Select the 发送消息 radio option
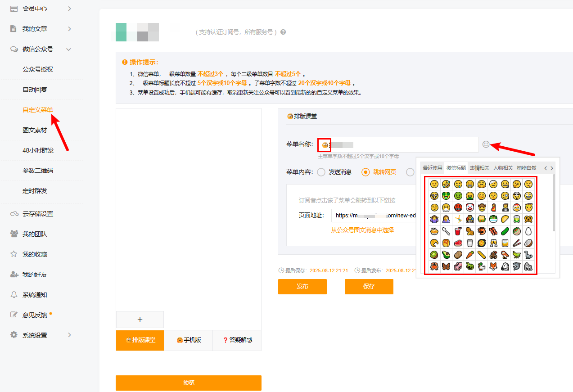Screen dimensions: 573x392 point(321,172)
